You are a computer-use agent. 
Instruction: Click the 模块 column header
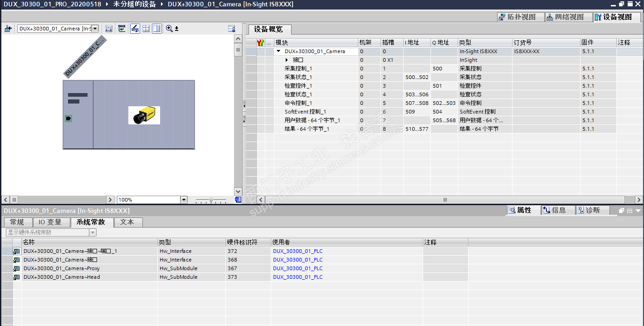(x=316, y=42)
